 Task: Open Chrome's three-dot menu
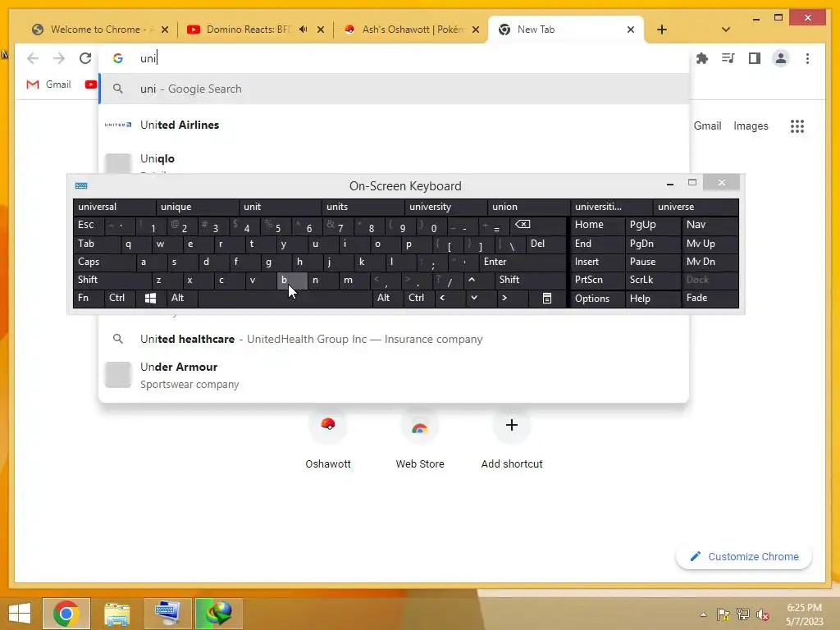(x=807, y=58)
